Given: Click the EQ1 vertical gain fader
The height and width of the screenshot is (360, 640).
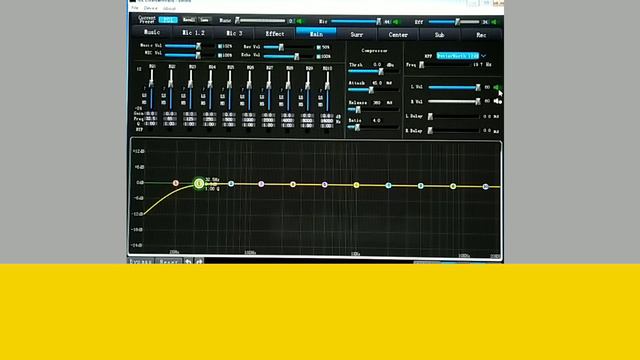Looking at the screenshot, I should [x=151, y=89].
